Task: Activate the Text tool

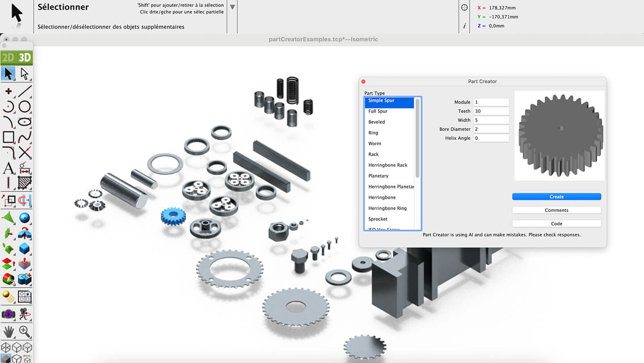Action: coord(8,168)
